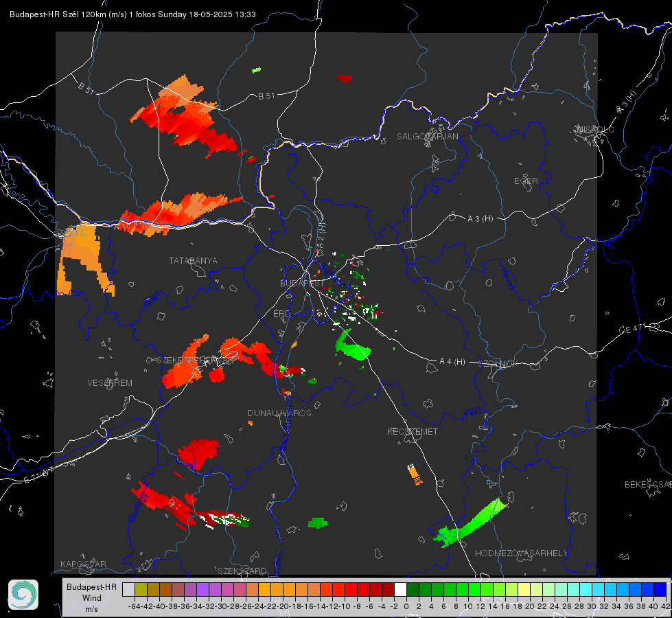Viewport: 672px width, 618px height.
Task: Click the "Budapest-HR Wind m/s" legend label
Action: (92, 597)
